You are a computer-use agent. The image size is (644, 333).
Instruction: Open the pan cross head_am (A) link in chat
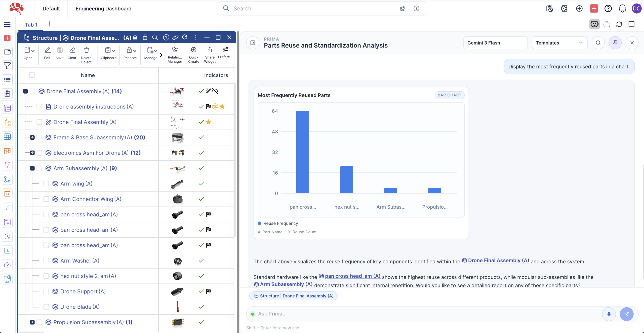tap(352, 276)
